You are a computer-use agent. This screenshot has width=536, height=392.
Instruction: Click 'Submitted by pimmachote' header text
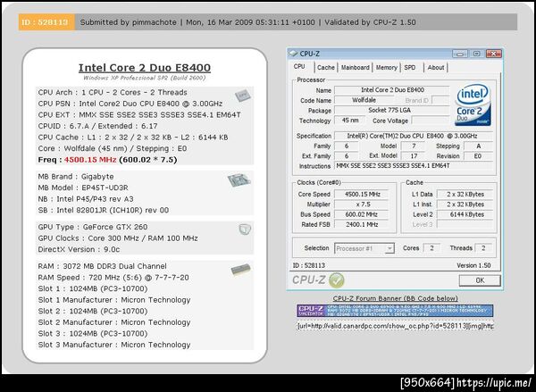128,22
